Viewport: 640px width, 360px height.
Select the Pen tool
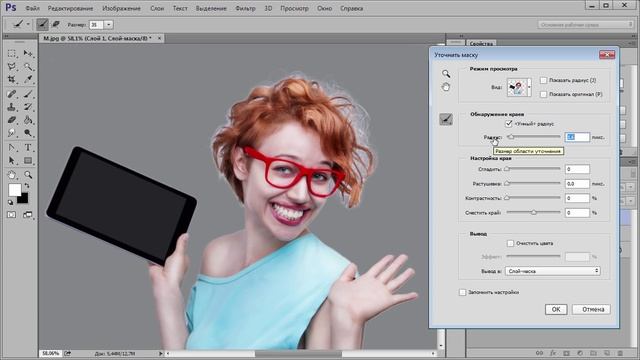pyautogui.click(x=11, y=148)
